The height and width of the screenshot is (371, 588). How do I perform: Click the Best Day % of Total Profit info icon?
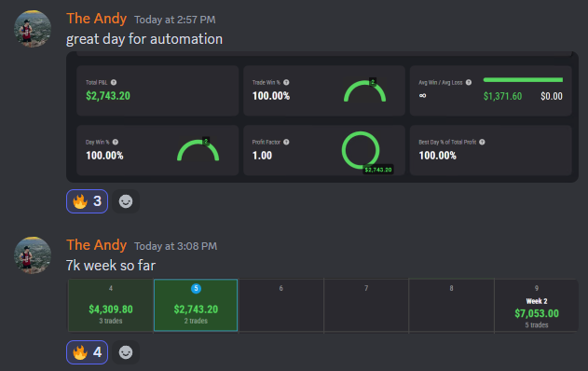[x=482, y=143]
